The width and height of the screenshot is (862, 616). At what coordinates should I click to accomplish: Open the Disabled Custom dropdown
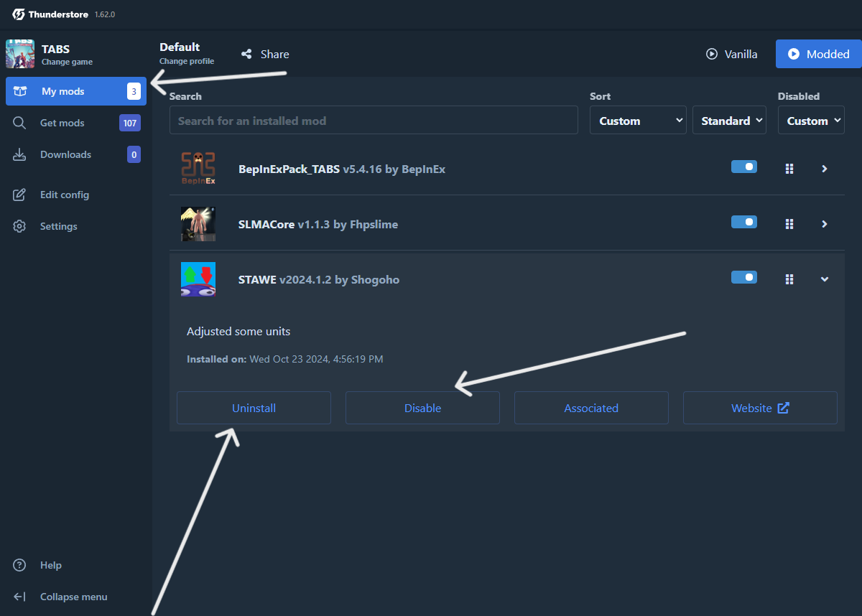point(811,120)
